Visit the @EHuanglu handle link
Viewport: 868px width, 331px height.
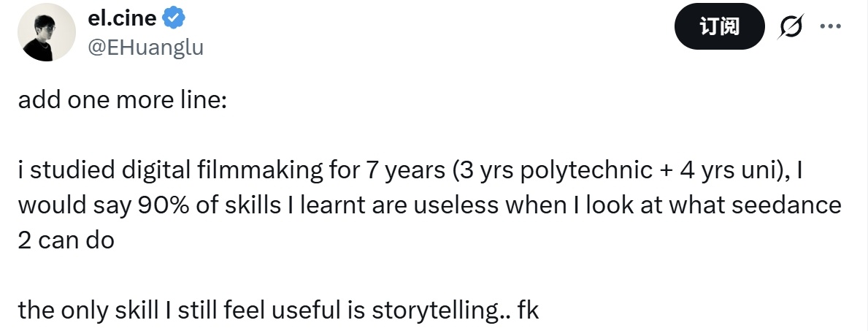pos(145,48)
